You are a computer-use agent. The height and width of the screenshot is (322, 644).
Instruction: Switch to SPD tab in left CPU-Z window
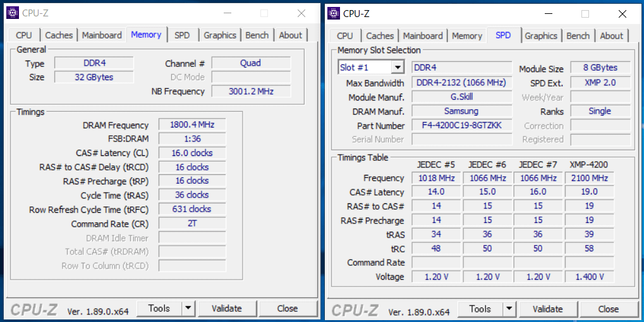coord(182,35)
